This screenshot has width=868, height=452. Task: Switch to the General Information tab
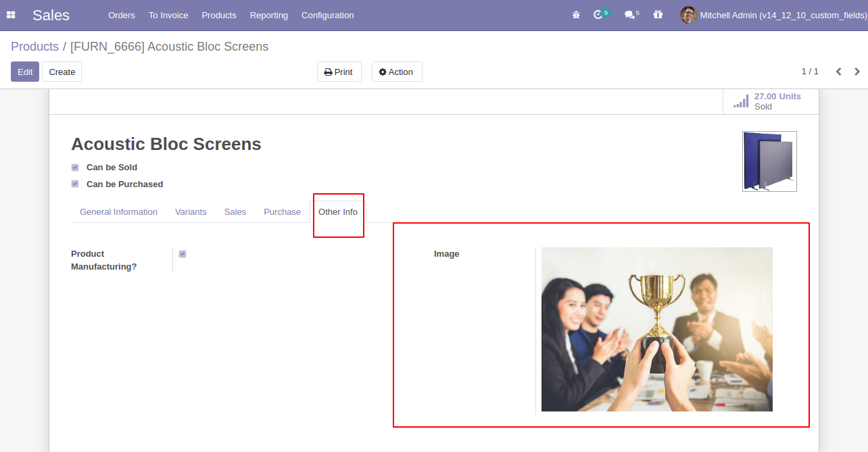[x=118, y=212]
